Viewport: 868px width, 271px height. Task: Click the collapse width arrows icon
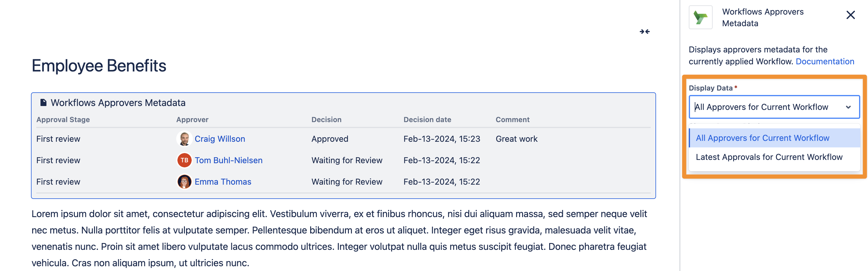coord(644,32)
